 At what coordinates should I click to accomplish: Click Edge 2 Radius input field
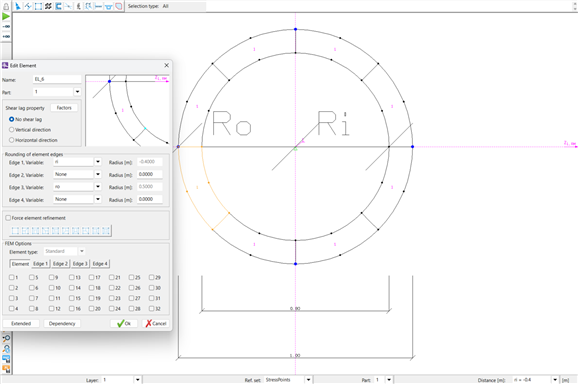click(150, 174)
